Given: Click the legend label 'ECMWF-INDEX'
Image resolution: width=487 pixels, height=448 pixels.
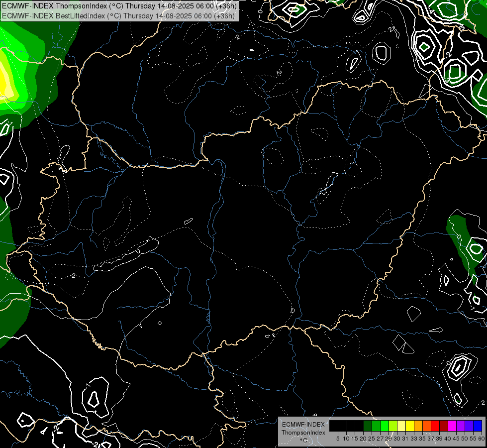Looking at the screenshot, I should 303,425.
